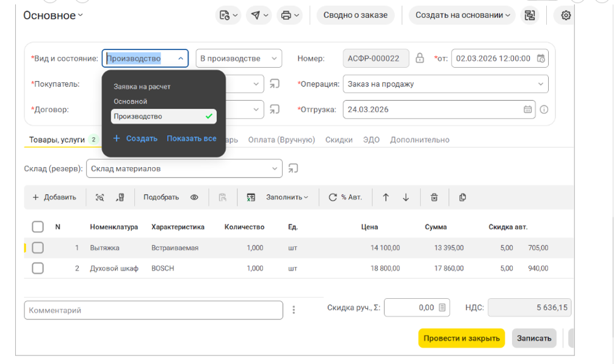The image size is (614, 364).
Task: Move row up with the up arrow
Action: (x=386, y=198)
